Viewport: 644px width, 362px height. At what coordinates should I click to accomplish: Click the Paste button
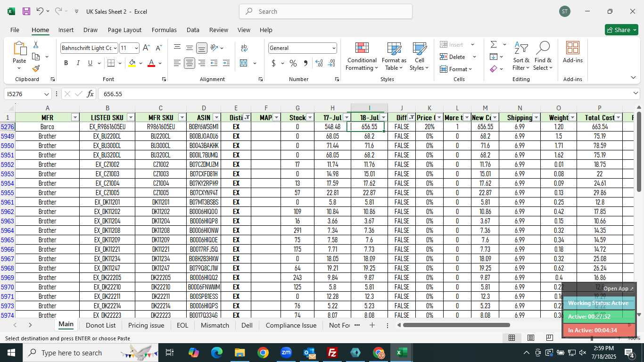(19, 56)
